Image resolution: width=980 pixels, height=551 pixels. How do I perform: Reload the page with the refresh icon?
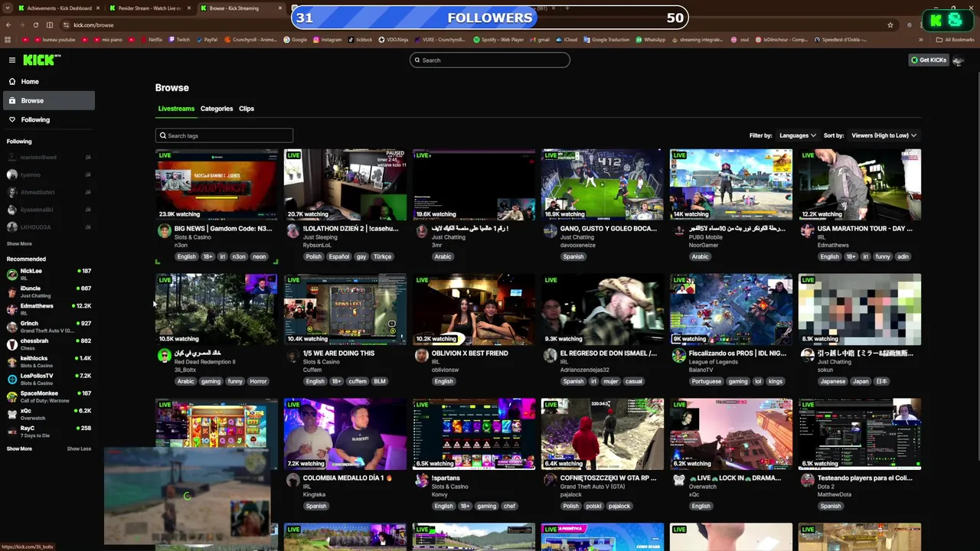point(35,24)
